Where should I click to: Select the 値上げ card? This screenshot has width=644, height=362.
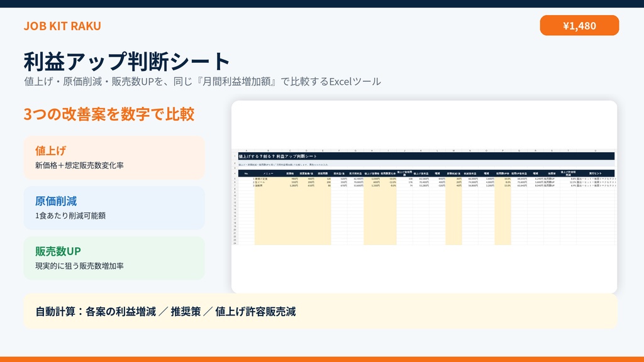click(114, 158)
